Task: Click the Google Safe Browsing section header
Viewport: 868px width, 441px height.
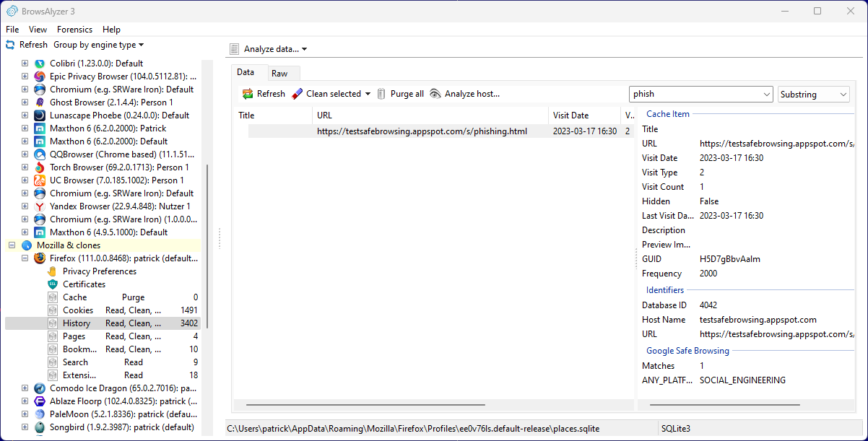Action: [x=687, y=351]
